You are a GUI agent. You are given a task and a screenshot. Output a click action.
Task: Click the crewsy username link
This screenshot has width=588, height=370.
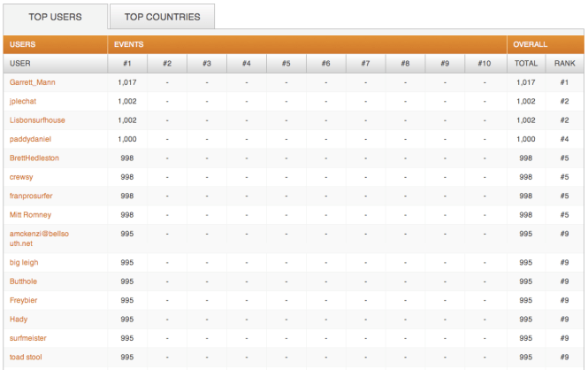click(22, 177)
